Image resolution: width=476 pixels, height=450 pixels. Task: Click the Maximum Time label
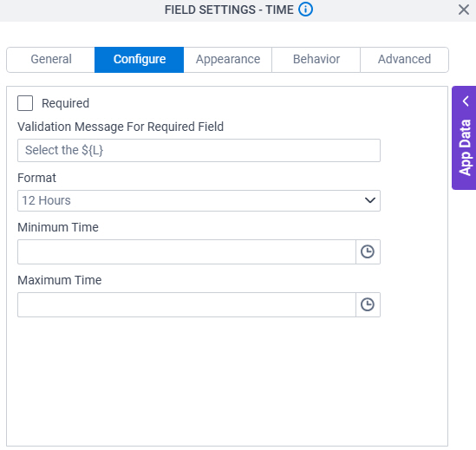(60, 280)
